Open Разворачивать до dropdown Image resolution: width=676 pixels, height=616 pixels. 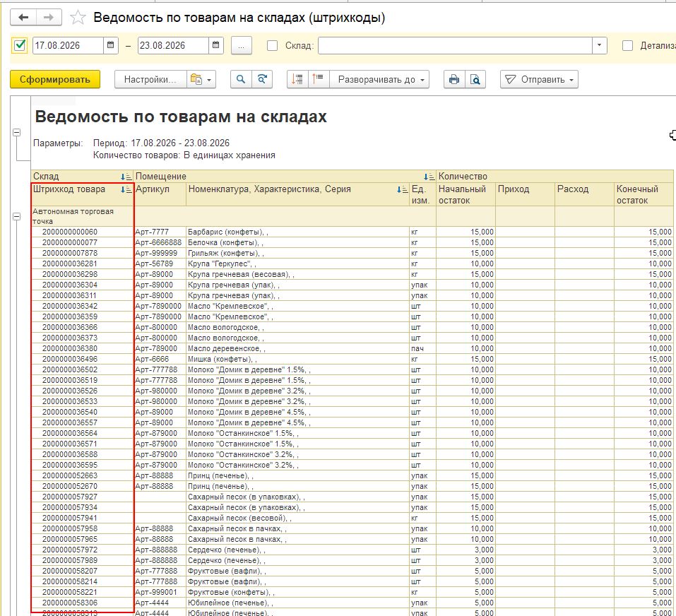click(x=379, y=79)
